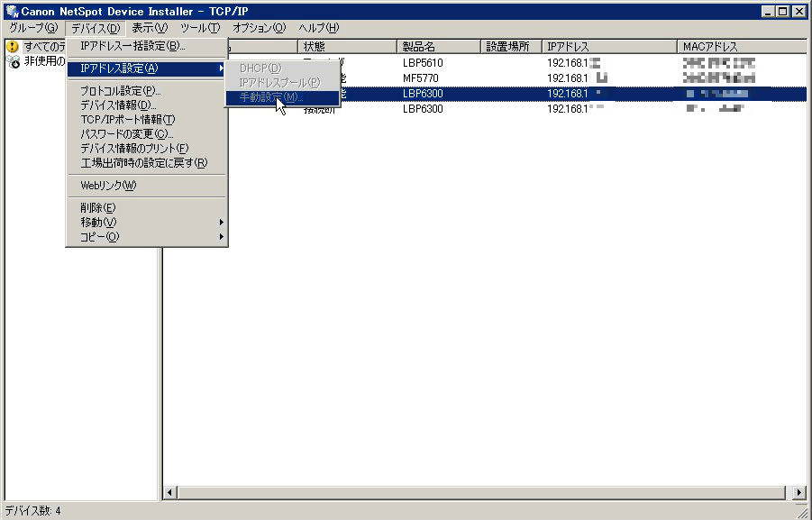812x520 pixels.
Task: Click the IP address of LBP5610
Action: 573,63
